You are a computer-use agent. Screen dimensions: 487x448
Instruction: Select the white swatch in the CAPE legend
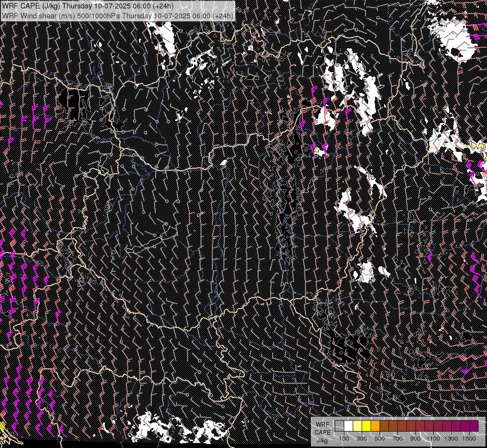349,426
